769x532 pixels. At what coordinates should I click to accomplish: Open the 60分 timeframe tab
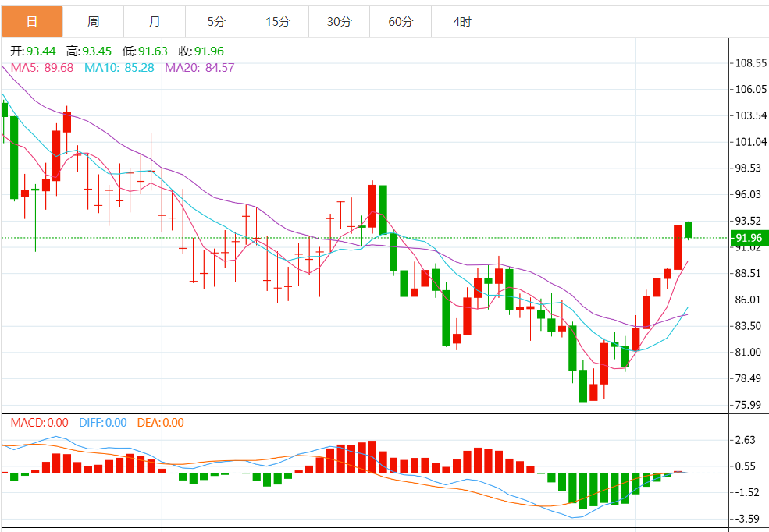click(401, 22)
